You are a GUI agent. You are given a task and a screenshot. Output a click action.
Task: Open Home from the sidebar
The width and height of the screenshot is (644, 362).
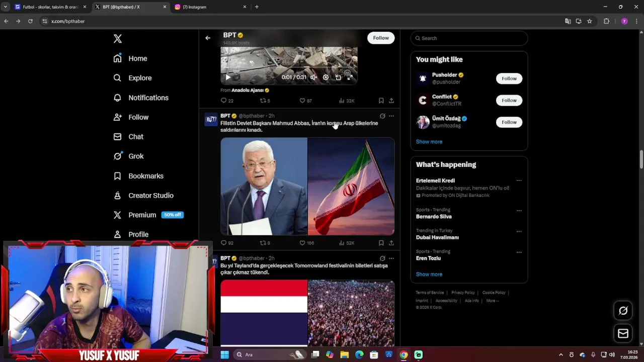tap(130, 58)
